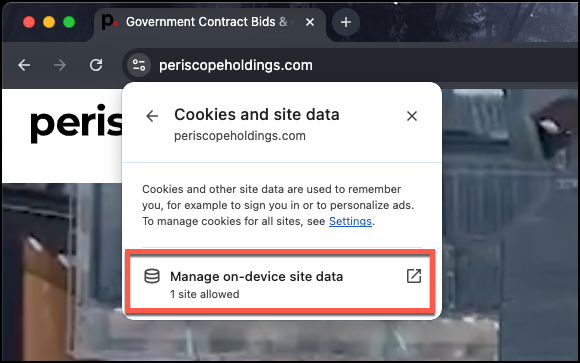Click the external link open icon
Viewport: 580px width, 363px height.
(414, 276)
